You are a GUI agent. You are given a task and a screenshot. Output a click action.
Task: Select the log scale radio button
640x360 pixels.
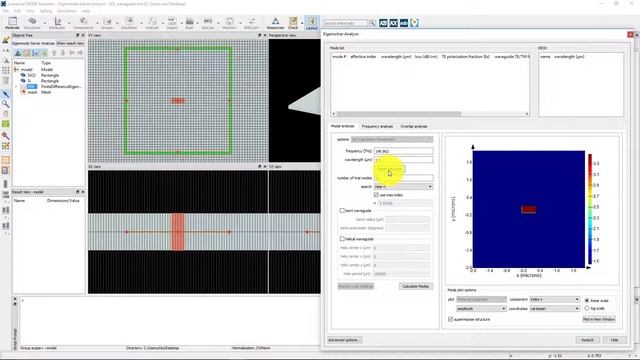(587, 308)
